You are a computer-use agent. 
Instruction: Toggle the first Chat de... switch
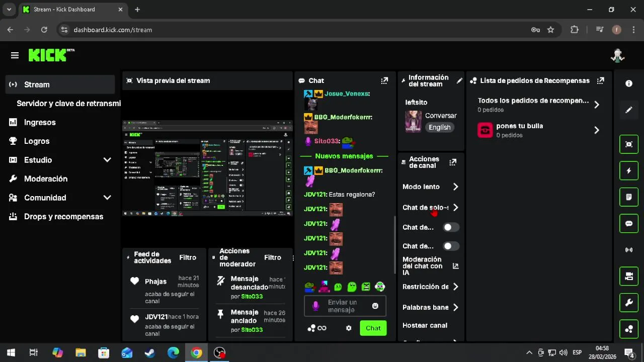click(x=451, y=227)
